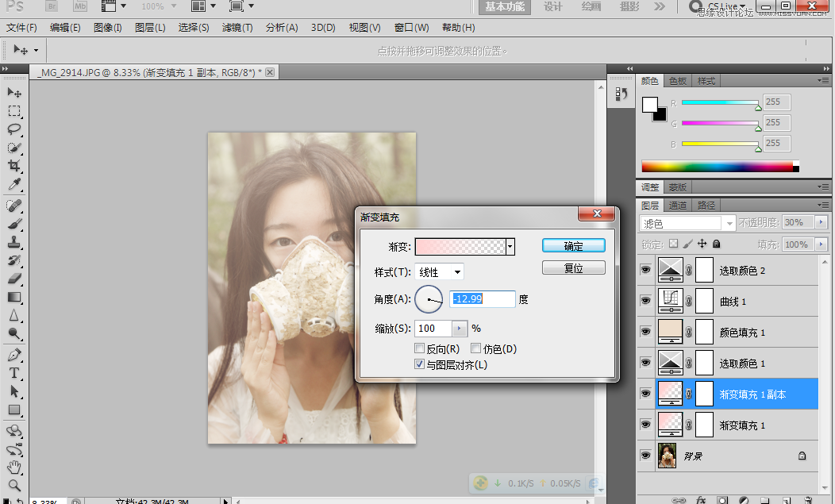Screen dimensions: 835x504
Task: Toggle the Dither (仿色) checkbox
Action: coord(476,348)
